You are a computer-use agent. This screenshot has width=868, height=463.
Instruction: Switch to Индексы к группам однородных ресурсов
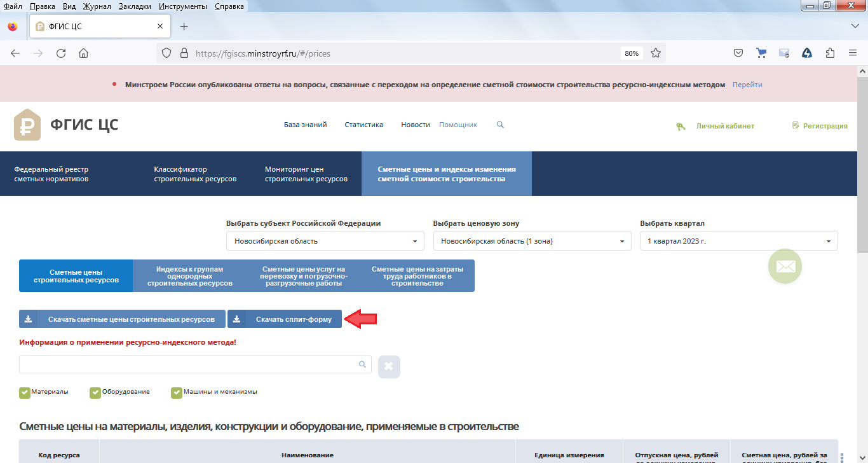190,275
